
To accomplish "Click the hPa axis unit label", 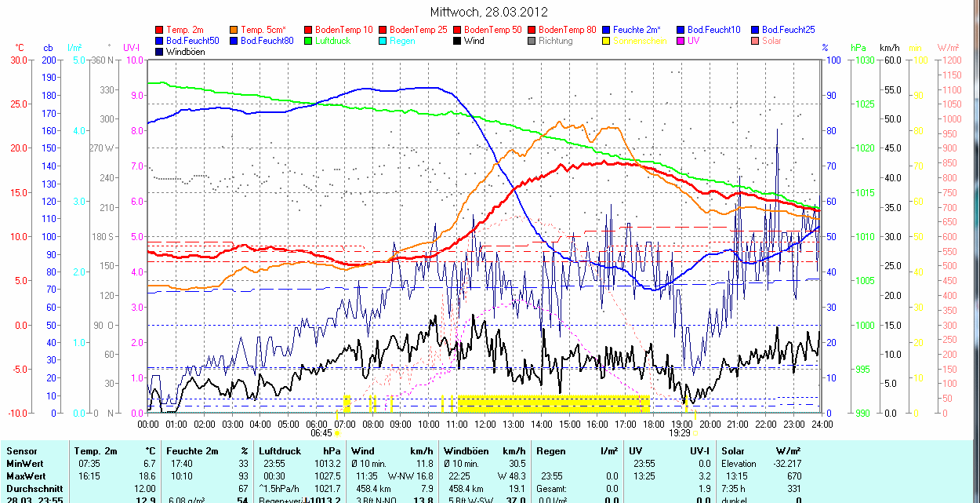I will (x=858, y=48).
